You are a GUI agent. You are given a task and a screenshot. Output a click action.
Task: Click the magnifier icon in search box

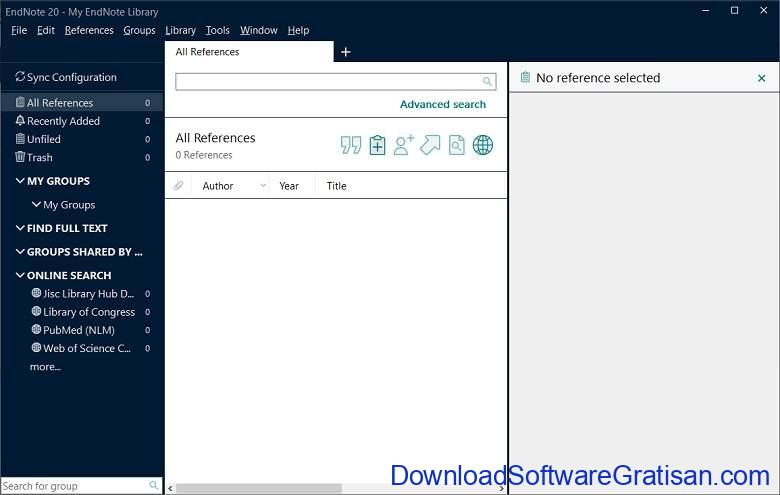(x=487, y=81)
